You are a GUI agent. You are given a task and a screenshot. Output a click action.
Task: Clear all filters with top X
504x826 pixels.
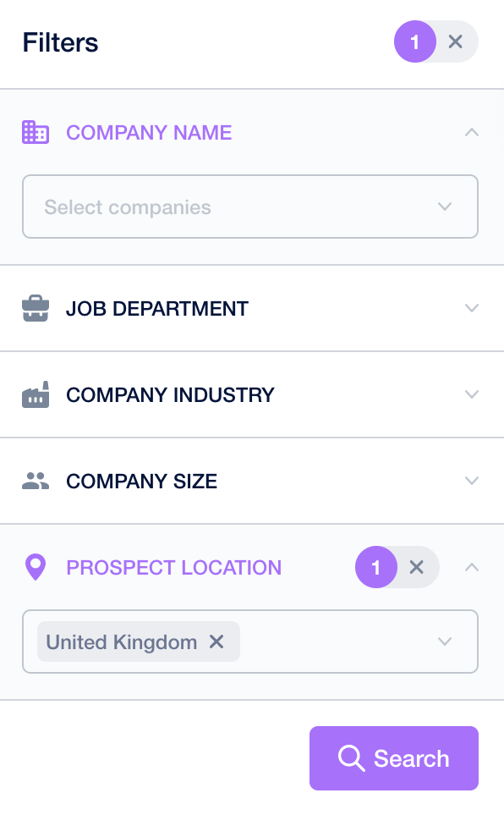pyautogui.click(x=456, y=41)
